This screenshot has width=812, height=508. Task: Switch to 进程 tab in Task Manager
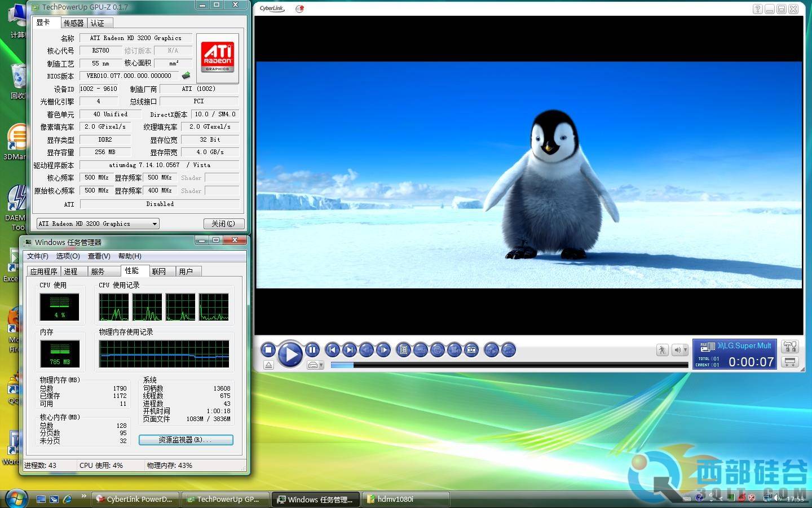click(x=74, y=271)
